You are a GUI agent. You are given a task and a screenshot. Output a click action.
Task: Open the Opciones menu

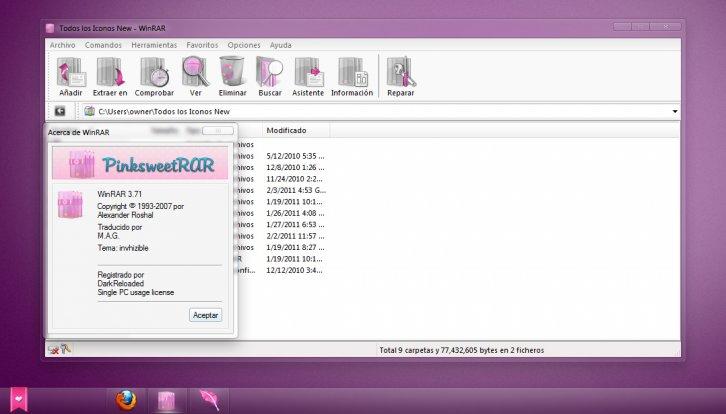(x=244, y=45)
